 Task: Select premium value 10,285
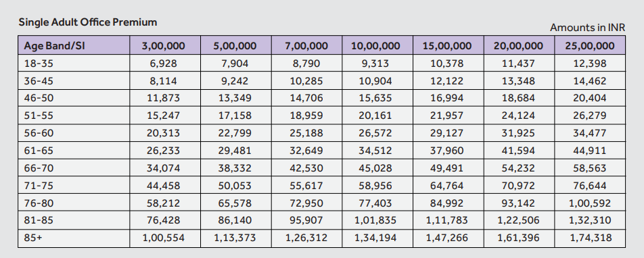tap(306, 81)
